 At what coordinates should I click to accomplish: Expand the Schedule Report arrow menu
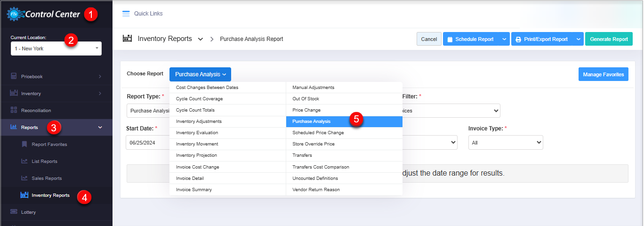[504, 39]
